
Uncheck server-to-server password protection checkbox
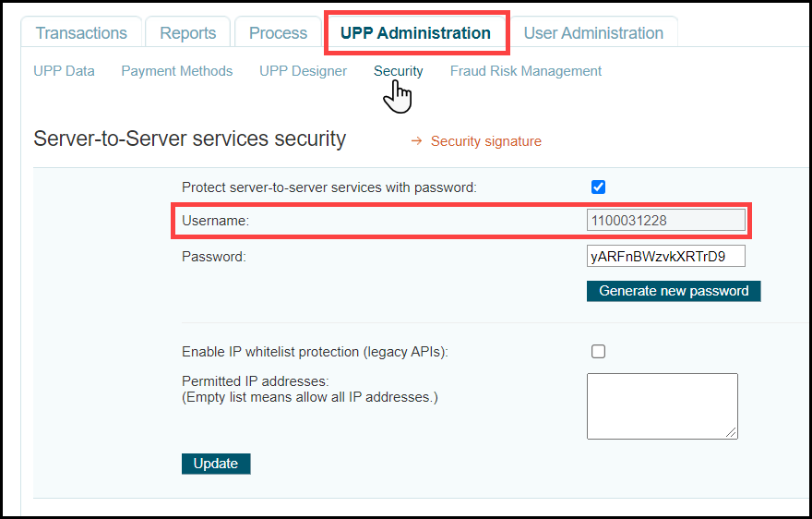coord(598,187)
